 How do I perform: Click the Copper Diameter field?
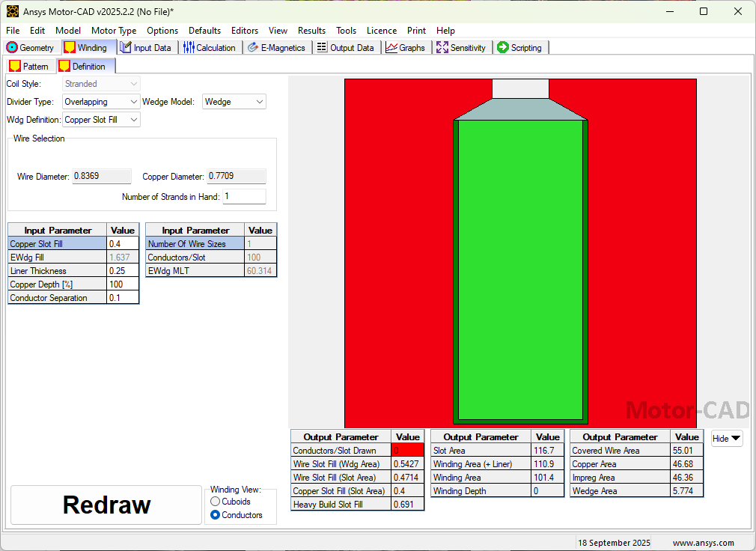(237, 177)
